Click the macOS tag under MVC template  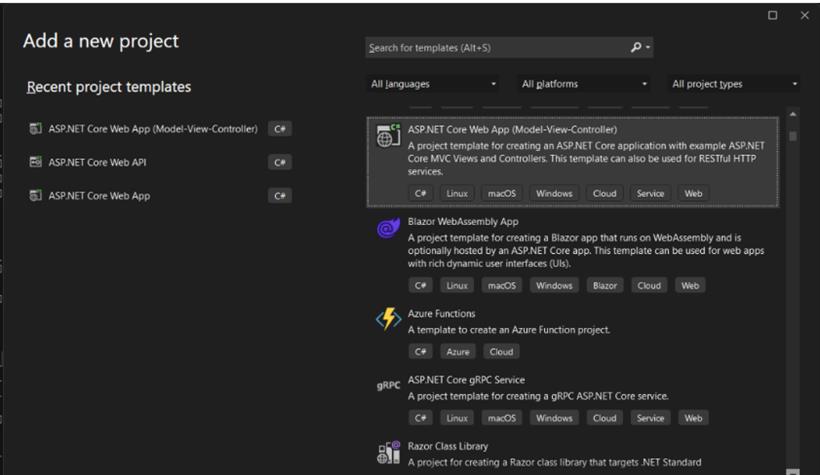click(x=502, y=194)
